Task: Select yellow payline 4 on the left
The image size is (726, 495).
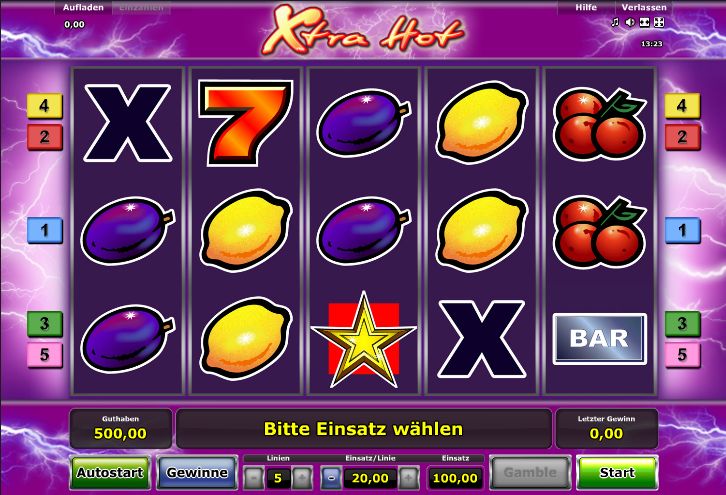Action: pyautogui.click(x=44, y=106)
